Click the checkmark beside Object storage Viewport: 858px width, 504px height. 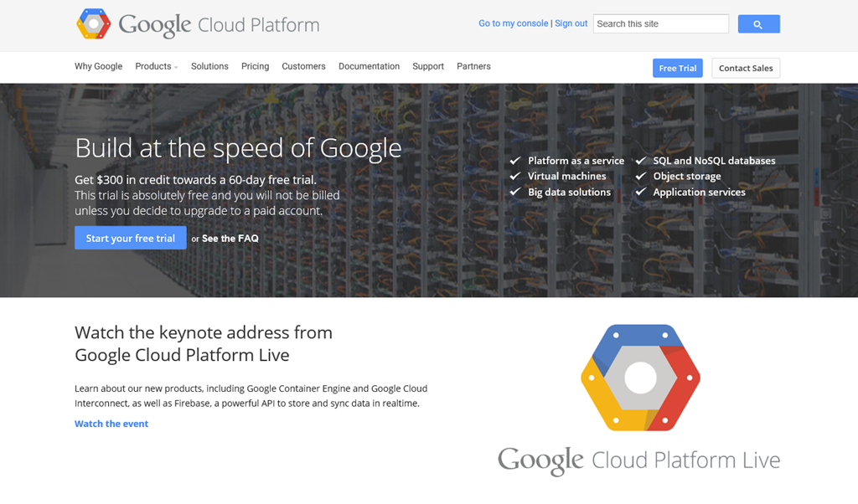click(641, 176)
